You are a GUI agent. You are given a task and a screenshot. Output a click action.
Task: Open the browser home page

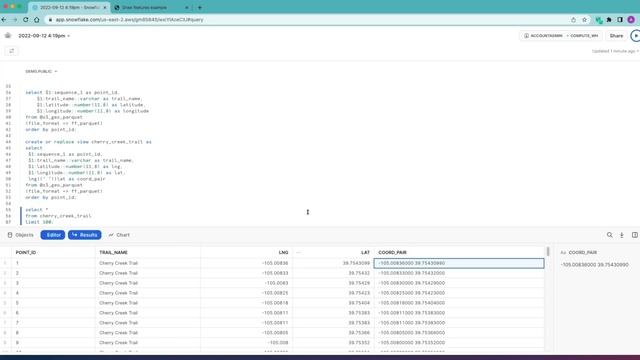click(37, 20)
